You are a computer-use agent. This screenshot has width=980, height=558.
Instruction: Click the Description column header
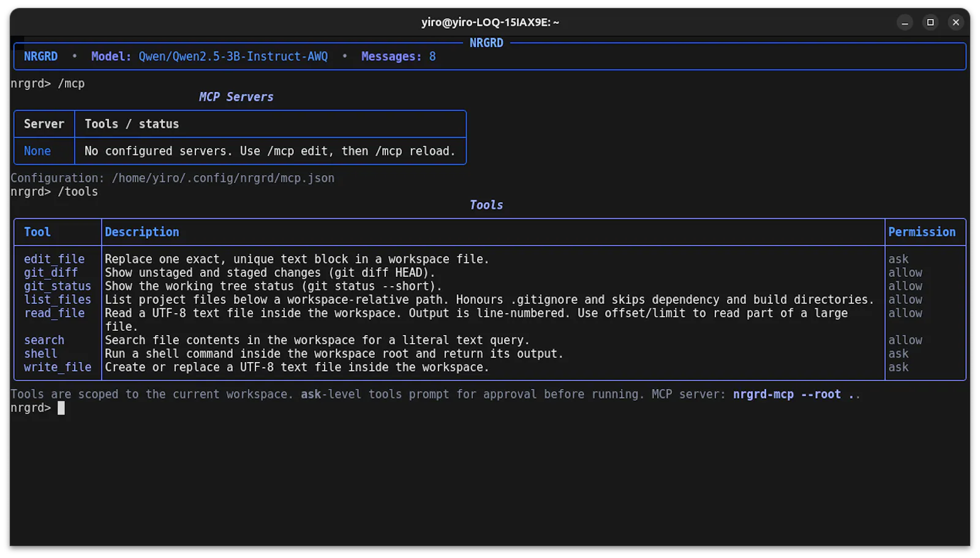(142, 232)
